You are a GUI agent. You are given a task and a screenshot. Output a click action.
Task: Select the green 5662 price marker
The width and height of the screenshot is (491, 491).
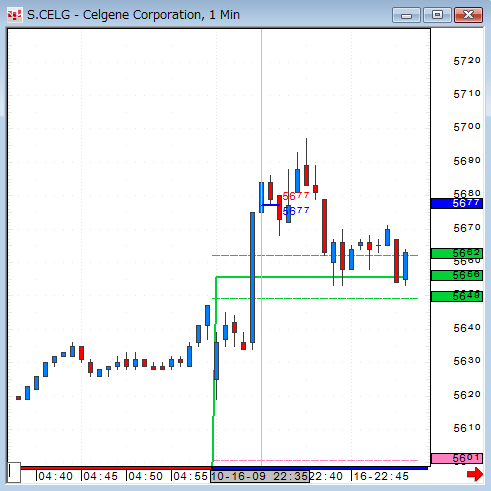tap(457, 253)
